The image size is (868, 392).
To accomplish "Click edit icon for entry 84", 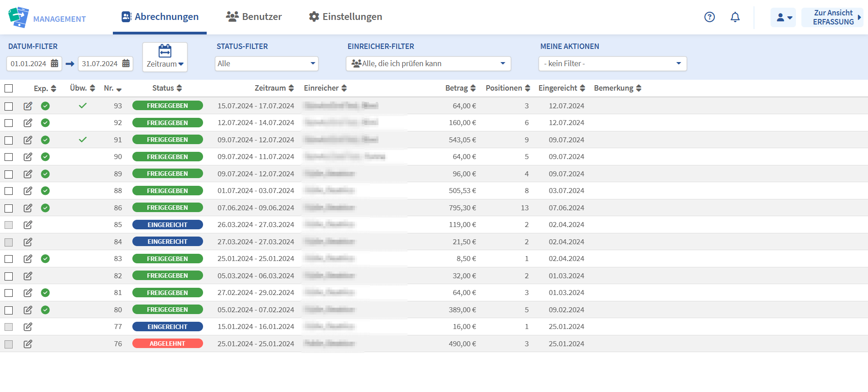I will coord(28,242).
